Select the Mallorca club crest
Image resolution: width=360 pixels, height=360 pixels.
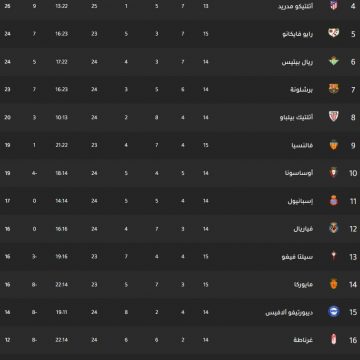[334, 284]
